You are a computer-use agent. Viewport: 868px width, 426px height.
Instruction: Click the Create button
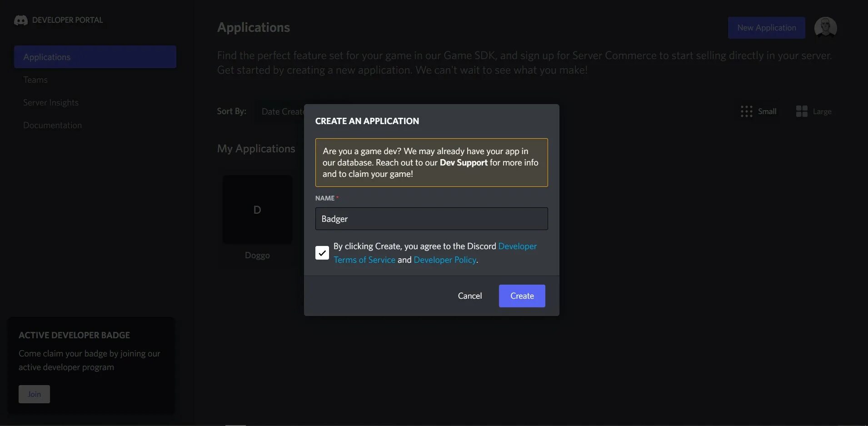[522, 296]
